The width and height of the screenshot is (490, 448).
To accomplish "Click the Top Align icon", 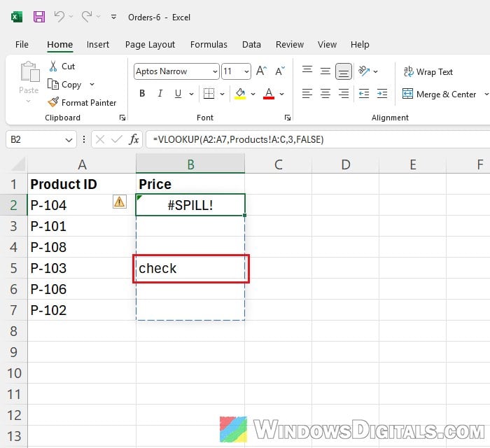I will (x=307, y=71).
